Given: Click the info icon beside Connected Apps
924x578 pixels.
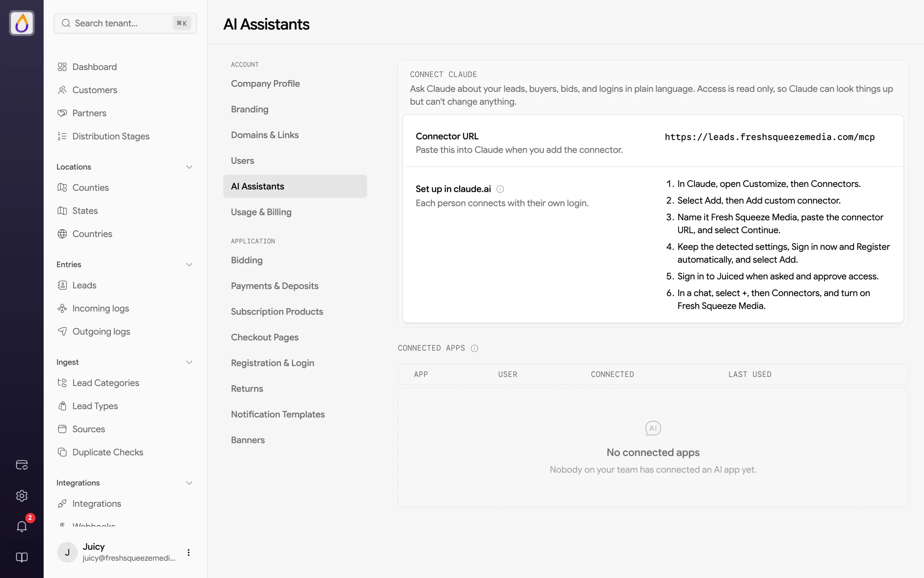Looking at the screenshot, I should point(474,348).
